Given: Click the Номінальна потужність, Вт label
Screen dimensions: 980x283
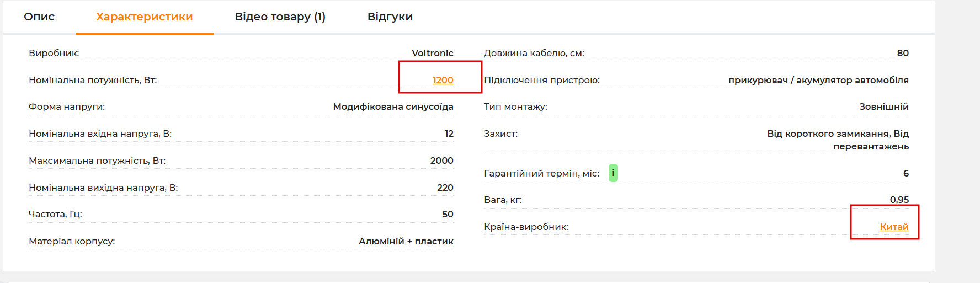Looking at the screenshot, I should 93,80.
